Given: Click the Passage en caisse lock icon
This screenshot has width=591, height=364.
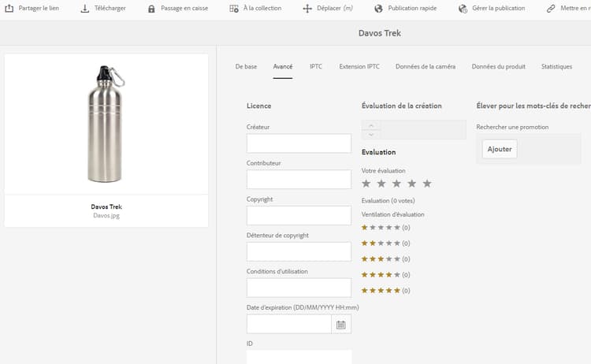Looking at the screenshot, I should point(151,9).
